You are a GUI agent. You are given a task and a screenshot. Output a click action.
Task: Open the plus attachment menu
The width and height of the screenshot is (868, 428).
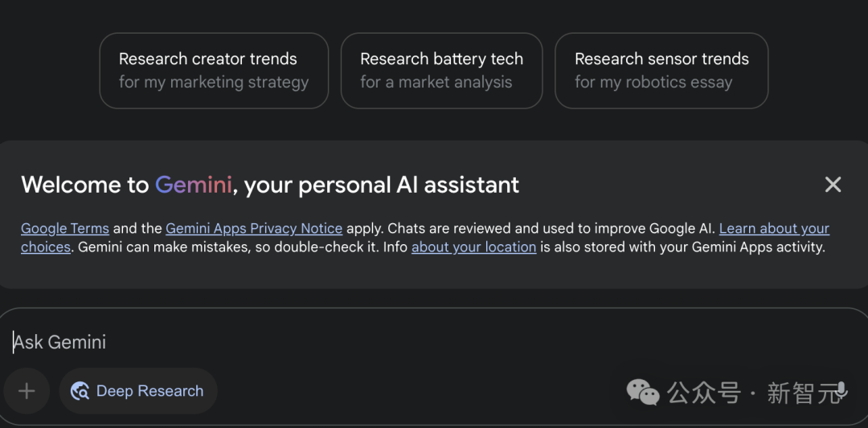pos(27,391)
